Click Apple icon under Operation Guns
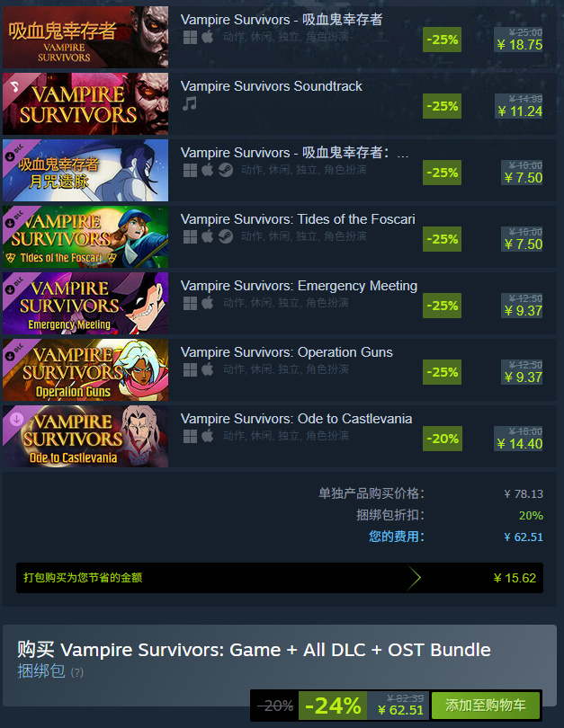This screenshot has height=728, width=564. click(208, 369)
